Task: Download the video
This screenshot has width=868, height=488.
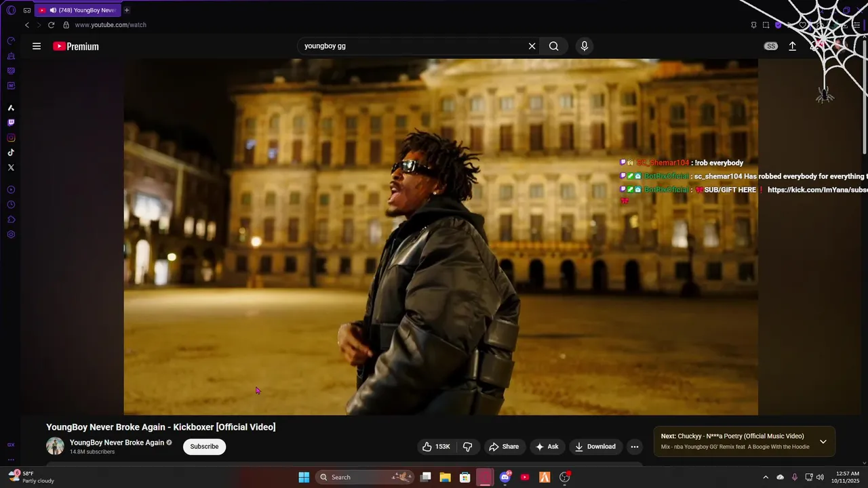Action: click(595, 447)
